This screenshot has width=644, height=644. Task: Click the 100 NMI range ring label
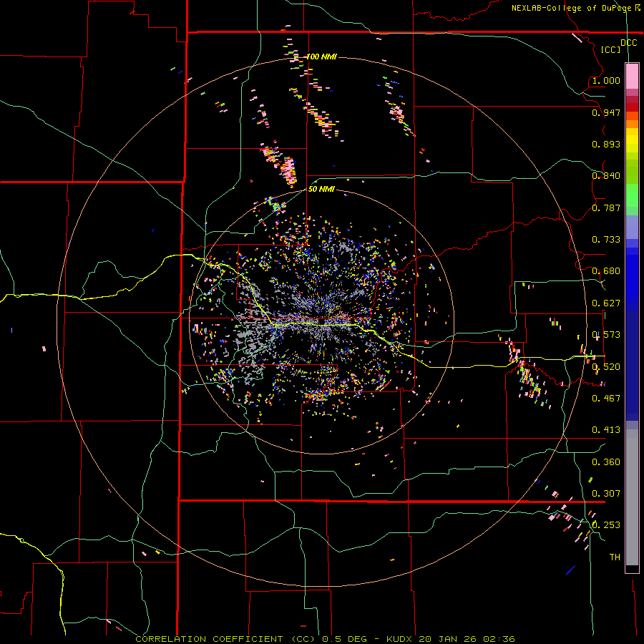[x=321, y=57]
